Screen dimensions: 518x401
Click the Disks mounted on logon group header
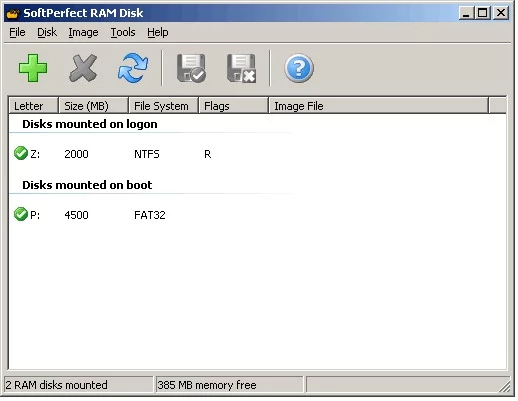coord(90,124)
